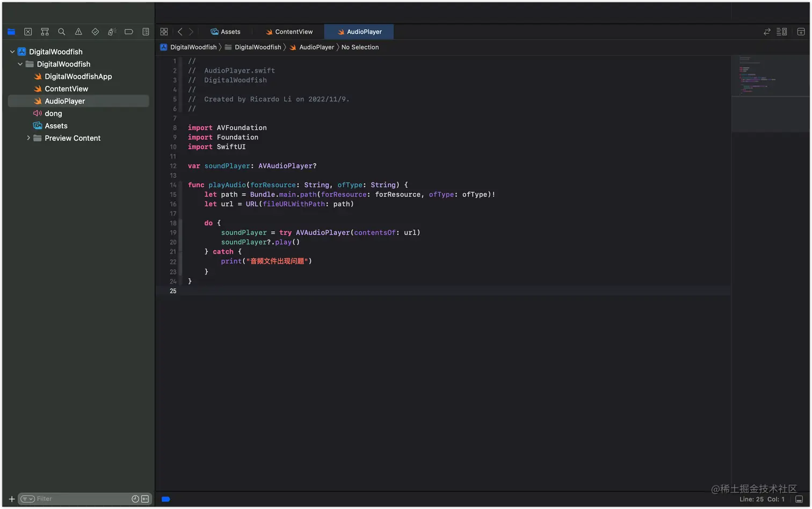Open the Symbol navigator hierarchy icon
Viewport: 812px width, 509px height.
tap(45, 32)
